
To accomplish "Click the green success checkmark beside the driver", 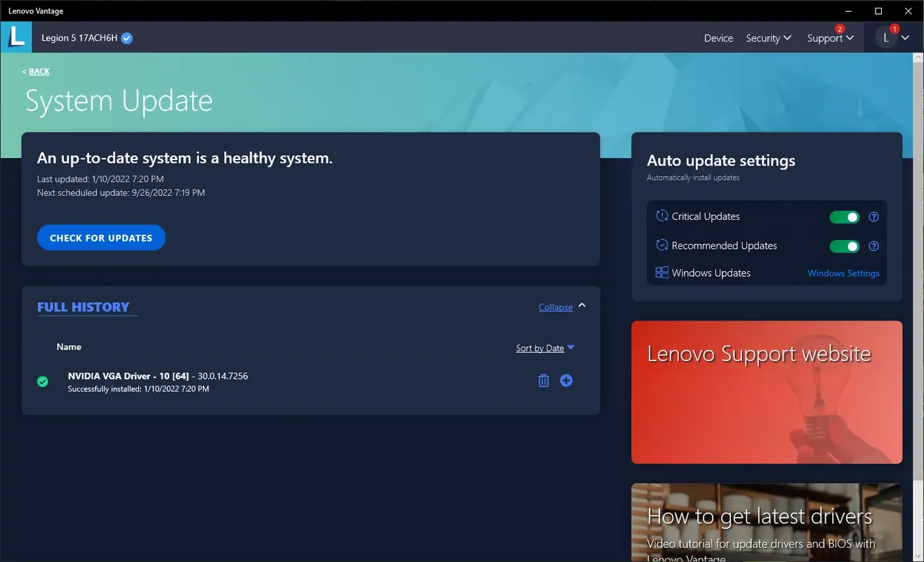I will coord(42,381).
